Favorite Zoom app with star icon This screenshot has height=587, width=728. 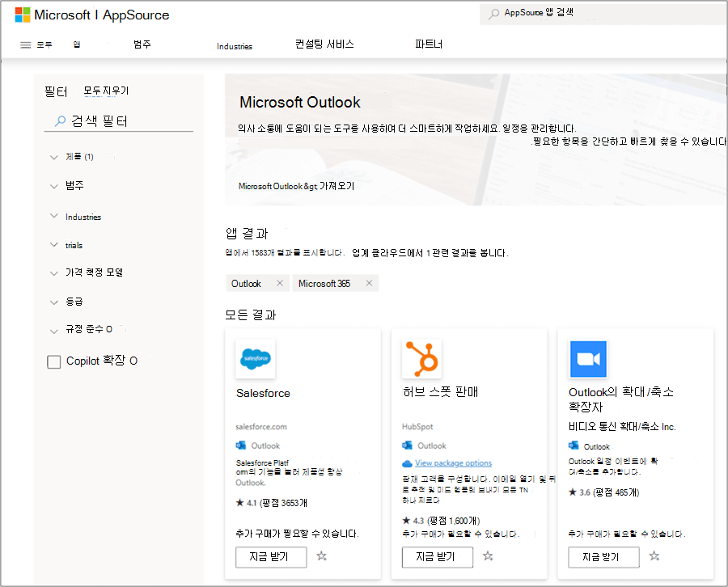pos(654,556)
